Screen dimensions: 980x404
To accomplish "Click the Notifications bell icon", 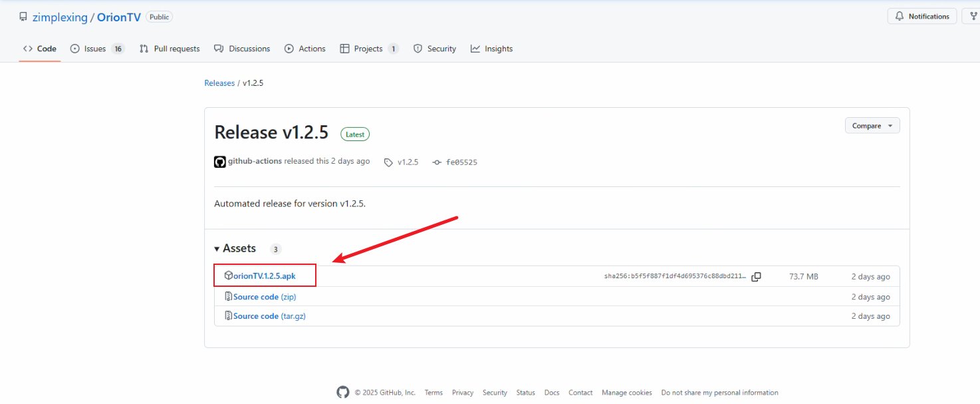I will 900,16.
